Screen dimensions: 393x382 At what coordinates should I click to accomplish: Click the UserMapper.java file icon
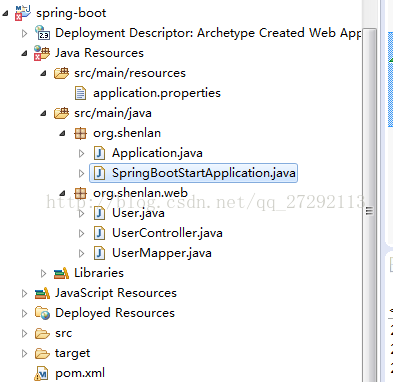click(99, 253)
